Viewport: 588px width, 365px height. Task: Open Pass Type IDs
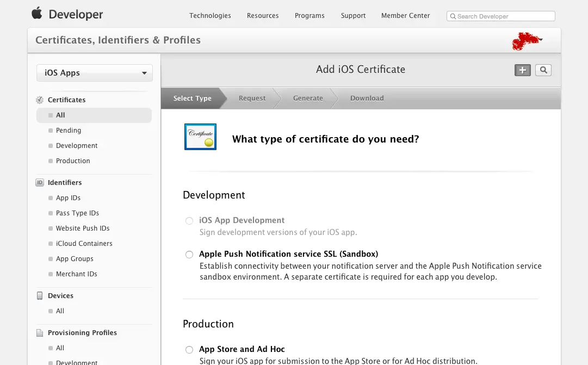(77, 213)
